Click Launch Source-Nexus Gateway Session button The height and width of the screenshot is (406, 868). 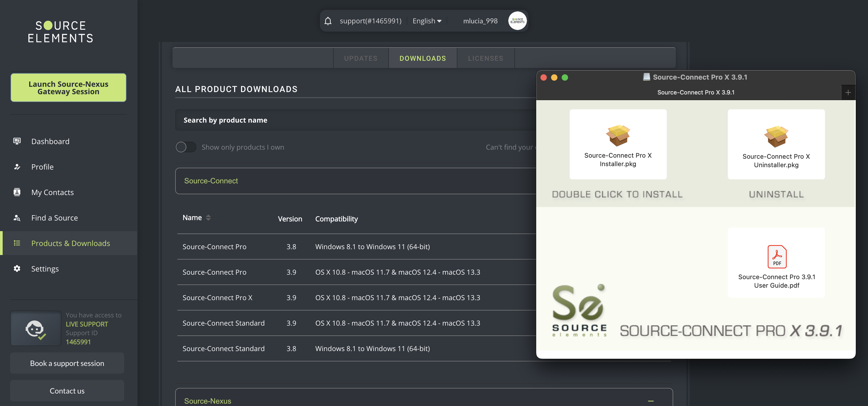(x=68, y=88)
